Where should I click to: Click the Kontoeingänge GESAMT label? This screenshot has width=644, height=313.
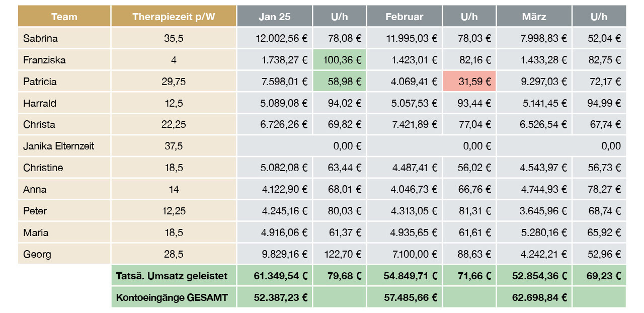click(x=172, y=298)
